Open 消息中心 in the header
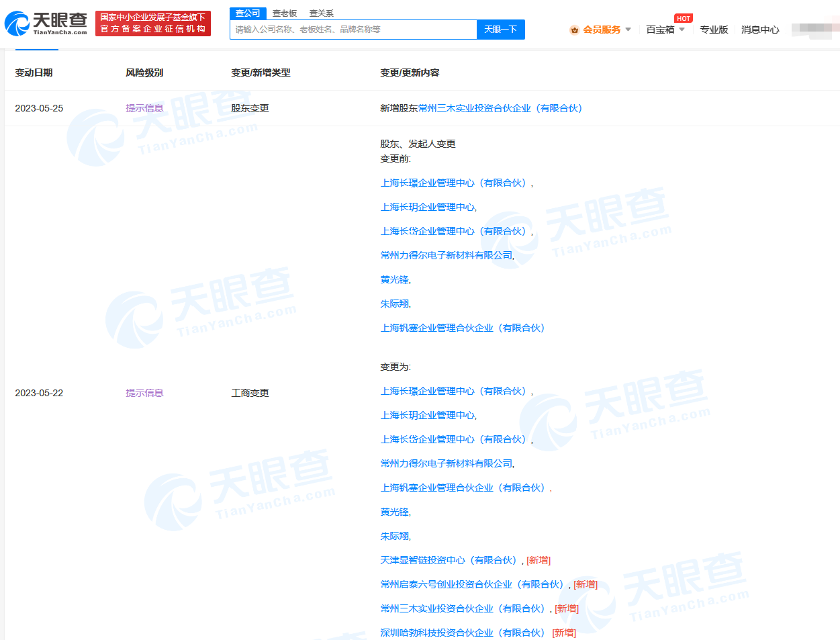The width and height of the screenshot is (840, 640). (x=760, y=30)
